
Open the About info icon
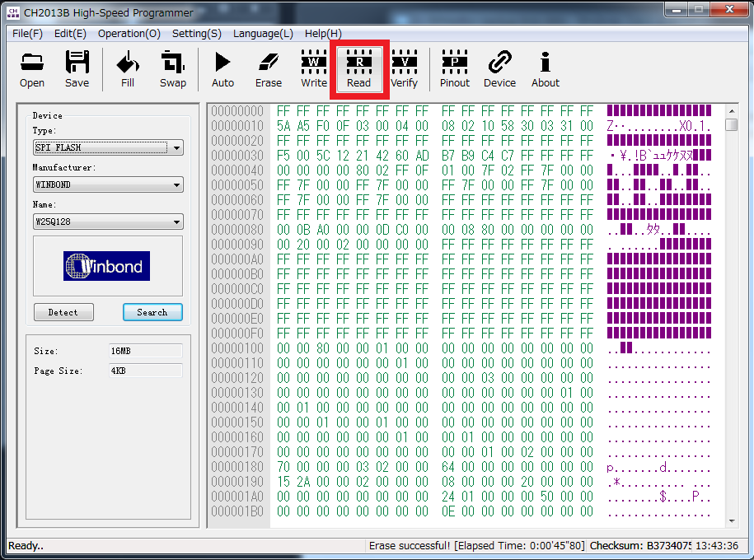tap(545, 69)
